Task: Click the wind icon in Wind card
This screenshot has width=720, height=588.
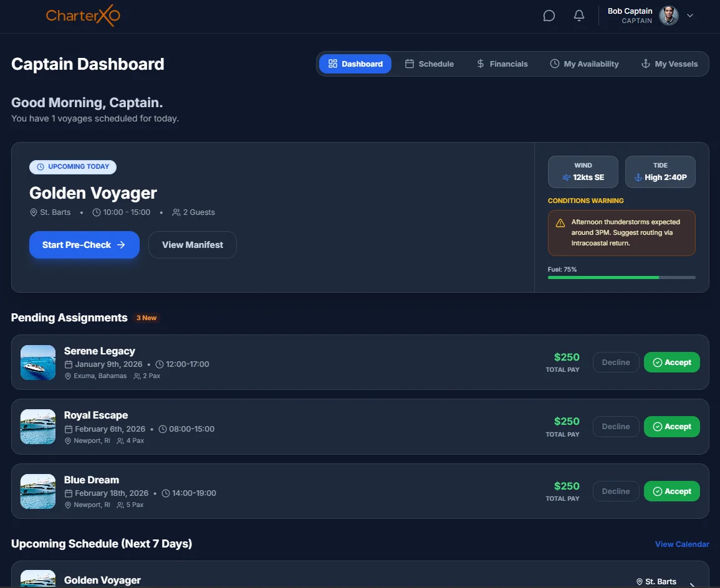Action: click(x=567, y=178)
